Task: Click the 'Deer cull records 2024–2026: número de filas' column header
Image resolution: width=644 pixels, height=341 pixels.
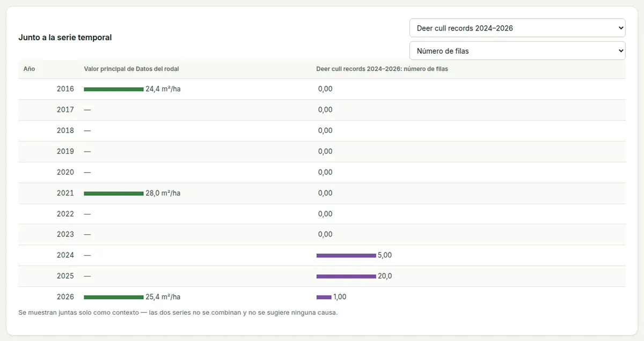Action: 382,69
